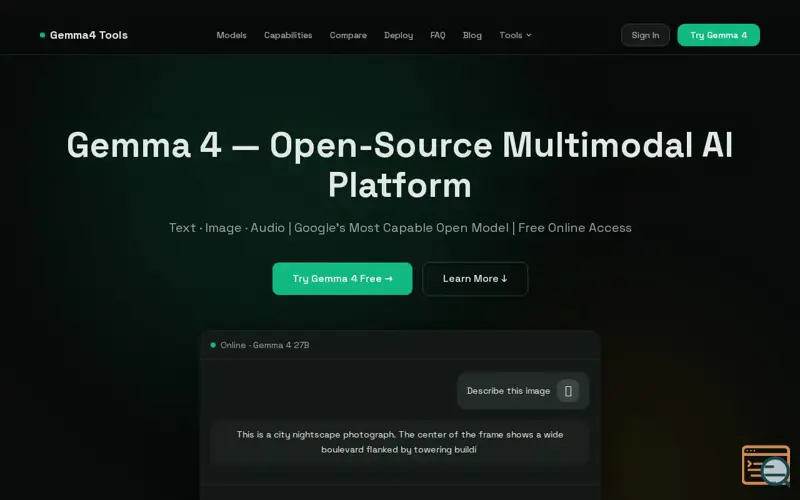Click the Learn More button

tap(475, 279)
